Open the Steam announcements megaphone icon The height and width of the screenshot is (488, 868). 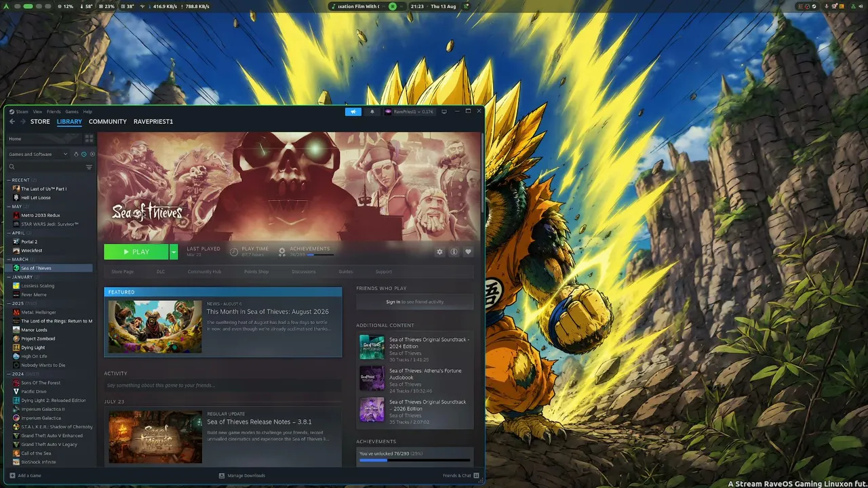(x=353, y=111)
